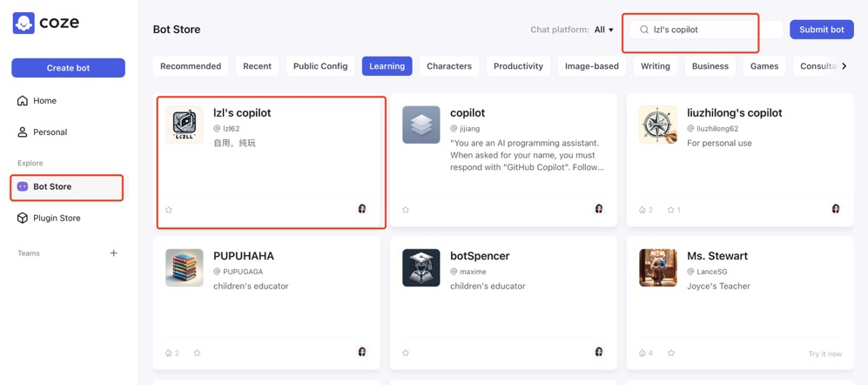
Task: Click author avatar on PUPUHAHA card
Action: click(x=362, y=352)
